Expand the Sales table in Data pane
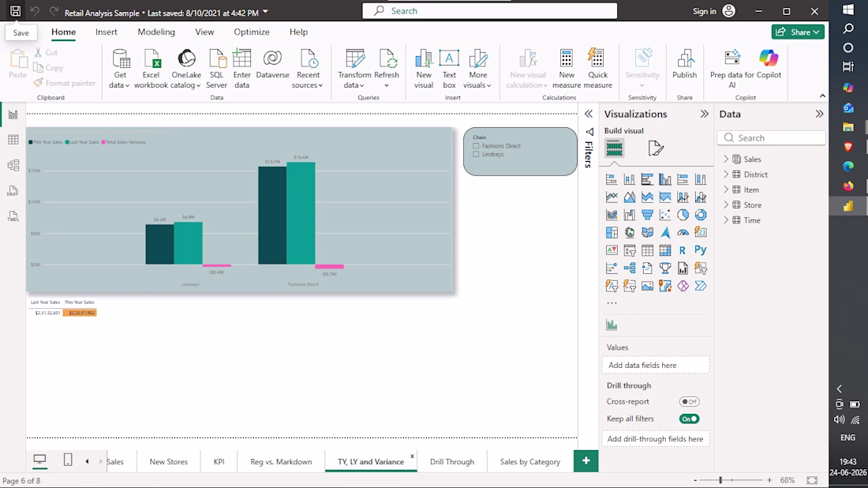Screen dimensions: 868x488 [x=726, y=159]
